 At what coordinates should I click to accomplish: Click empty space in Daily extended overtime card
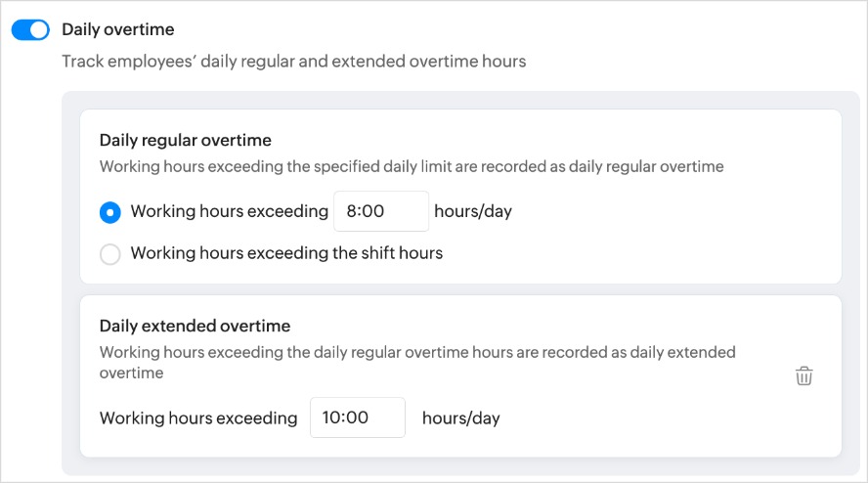pos(665,421)
